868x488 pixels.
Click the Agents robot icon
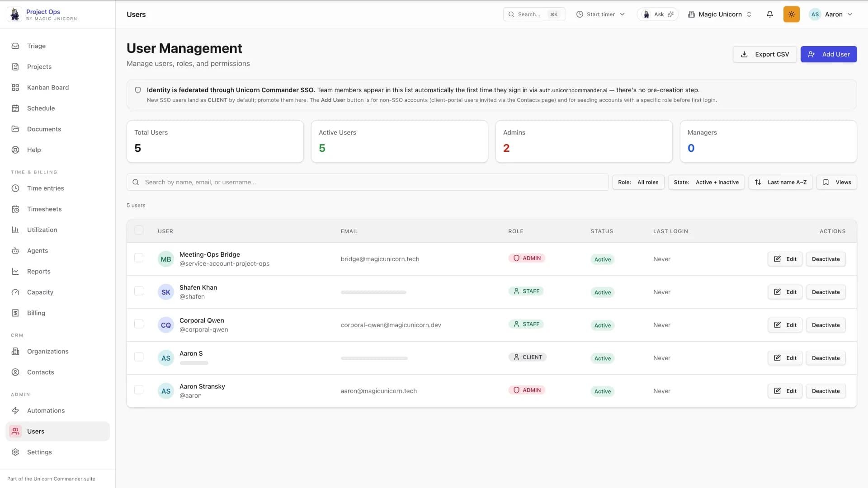(15, 251)
